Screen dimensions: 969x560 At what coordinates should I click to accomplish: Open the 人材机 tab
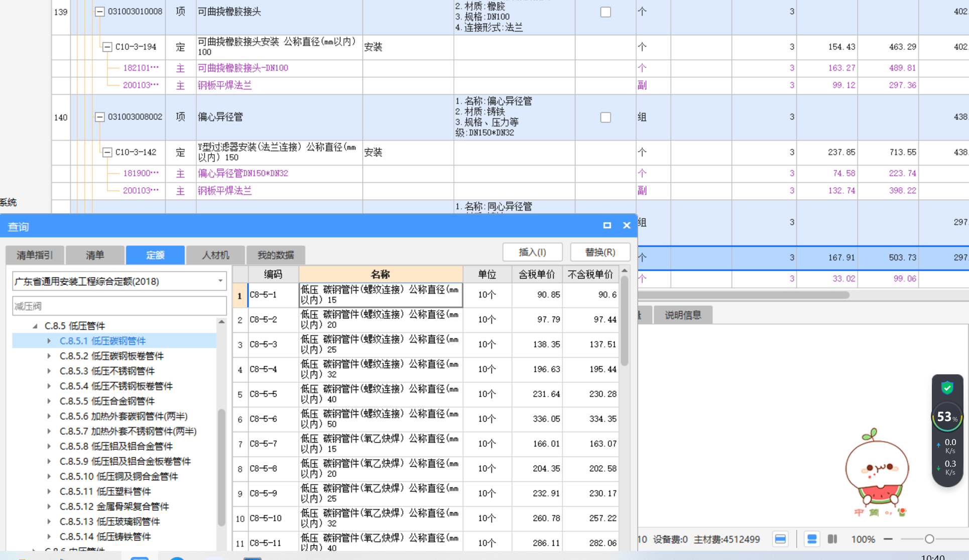215,255
